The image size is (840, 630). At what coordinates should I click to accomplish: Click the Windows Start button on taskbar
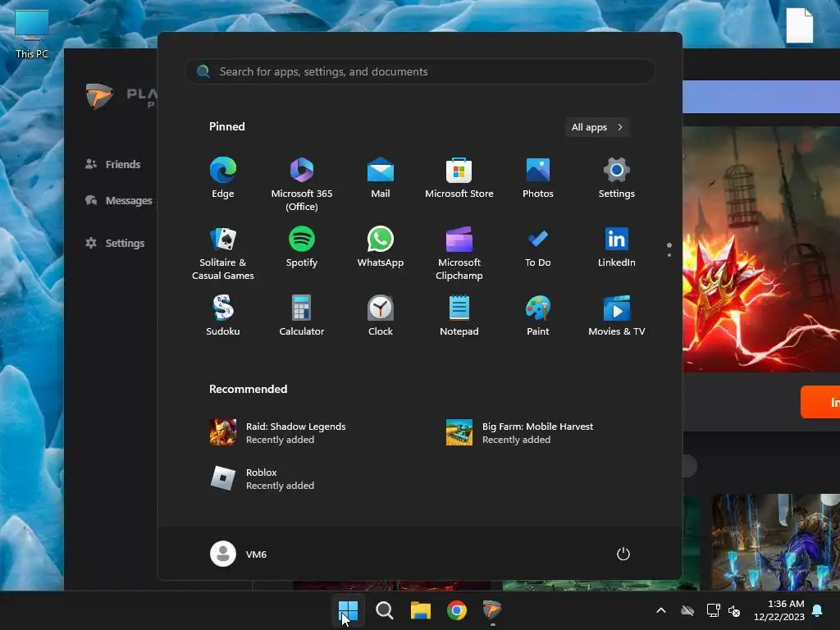pos(348,610)
